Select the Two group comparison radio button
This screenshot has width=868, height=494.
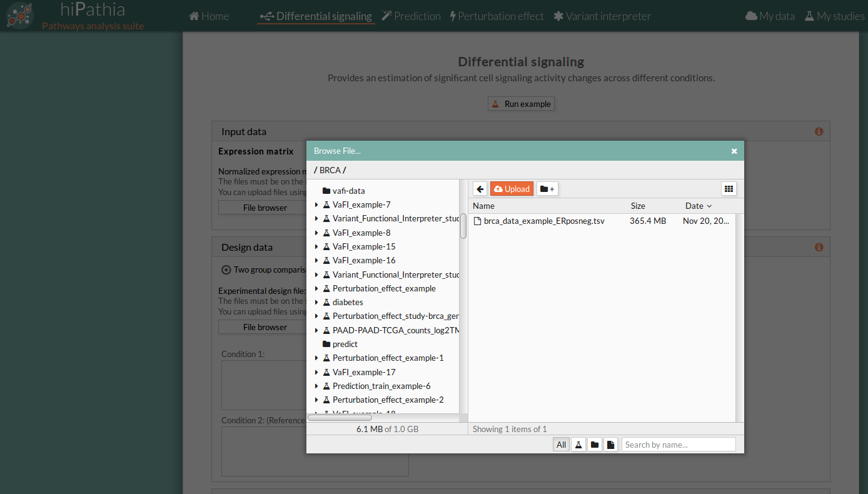click(x=226, y=270)
